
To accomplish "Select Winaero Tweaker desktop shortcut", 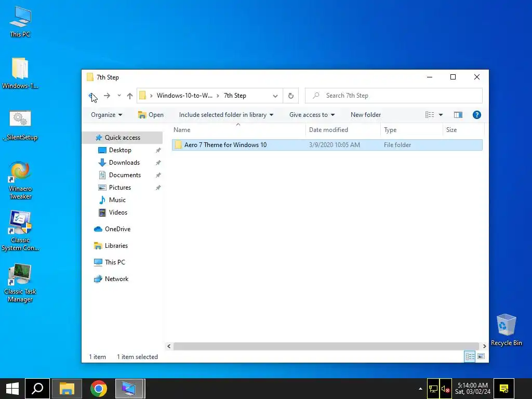I will point(20,180).
